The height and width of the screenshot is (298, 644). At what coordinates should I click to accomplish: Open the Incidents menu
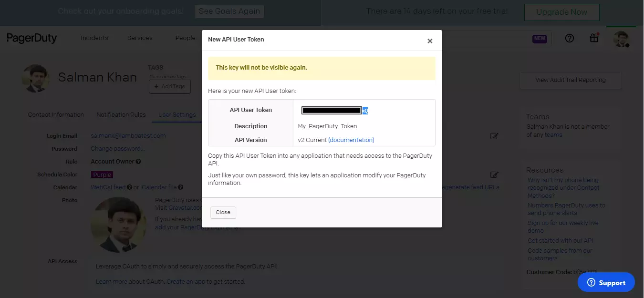click(x=94, y=38)
